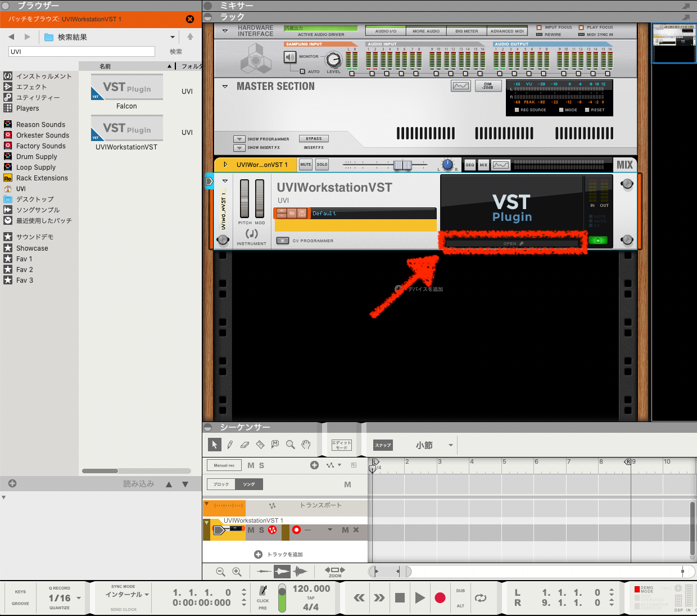
Task: Toggle the green power button on VST device
Action: [x=598, y=241]
